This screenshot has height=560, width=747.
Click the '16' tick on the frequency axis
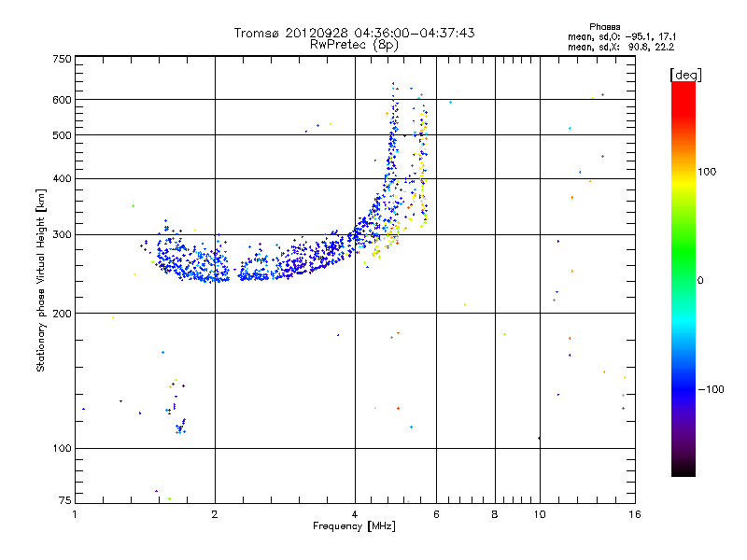(635, 514)
